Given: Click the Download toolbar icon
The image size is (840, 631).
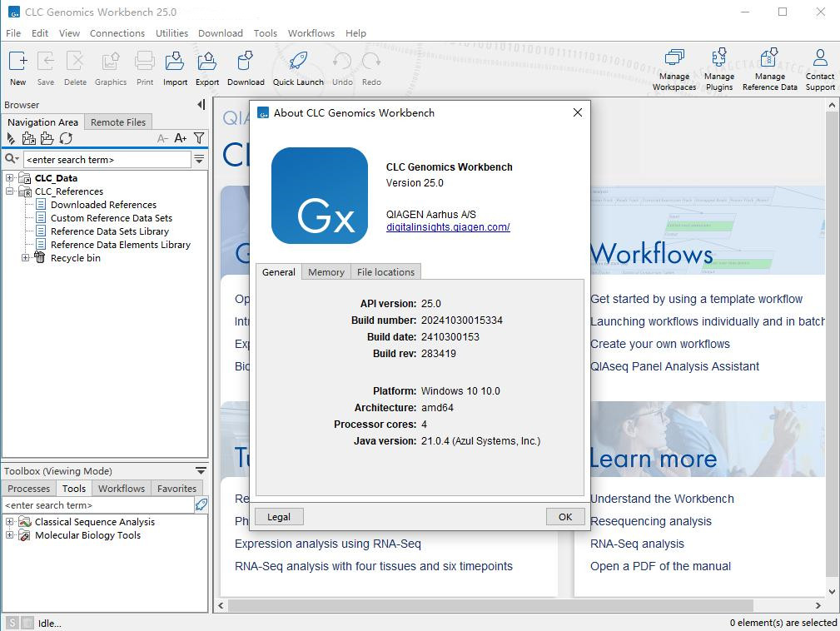Looking at the screenshot, I should click(x=246, y=61).
